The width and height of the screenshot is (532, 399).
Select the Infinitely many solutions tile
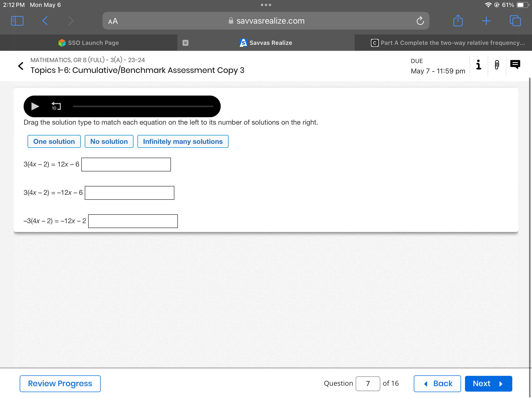pos(183,141)
